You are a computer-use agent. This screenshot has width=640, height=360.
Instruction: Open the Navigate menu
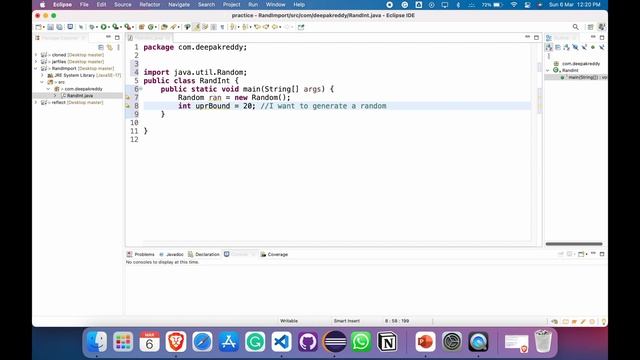tap(179, 4)
